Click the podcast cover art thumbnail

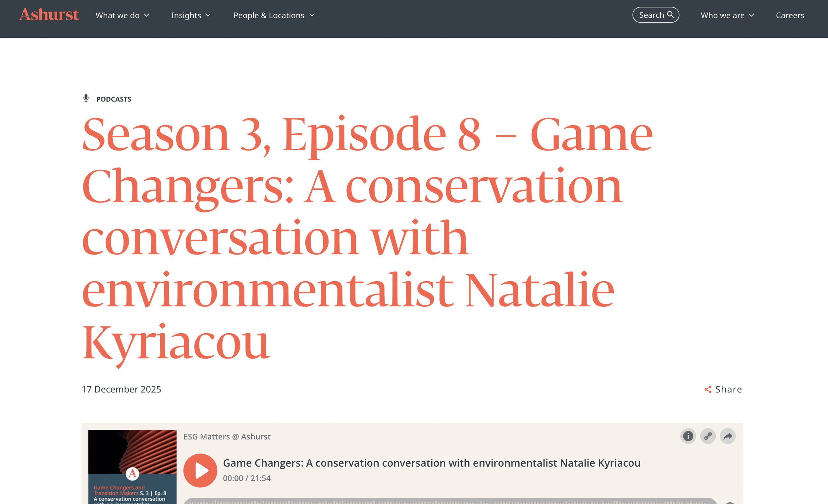[x=132, y=466]
